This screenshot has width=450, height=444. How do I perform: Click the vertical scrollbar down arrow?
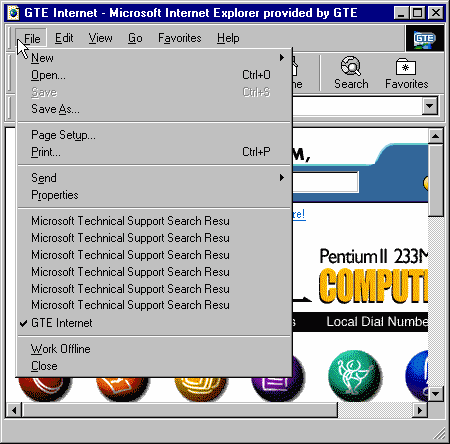pos(436,394)
